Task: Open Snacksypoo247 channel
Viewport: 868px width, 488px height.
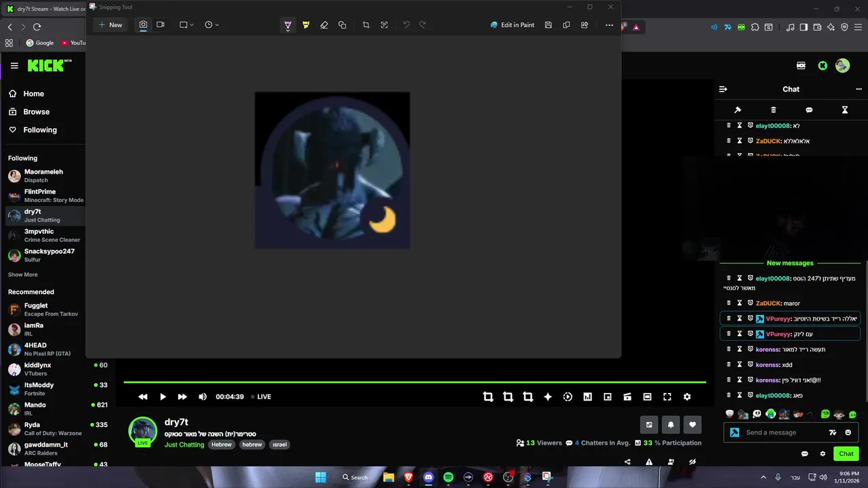Action: coord(45,255)
